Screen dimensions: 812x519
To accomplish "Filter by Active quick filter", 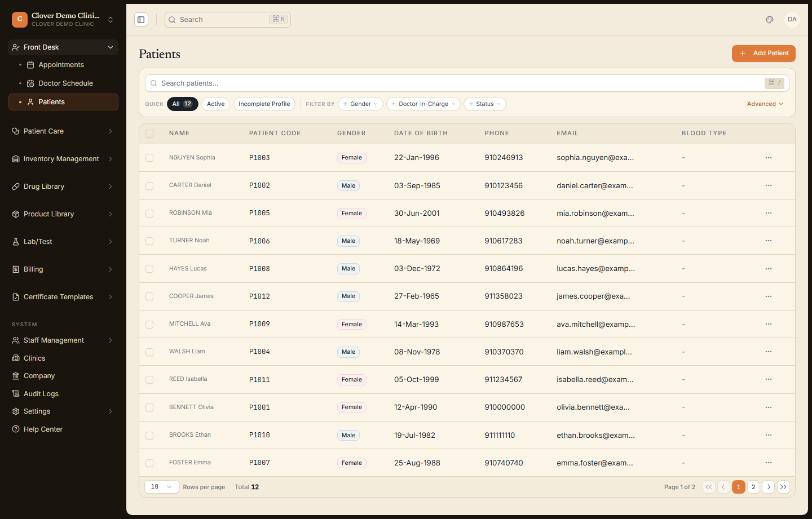I will click(215, 104).
